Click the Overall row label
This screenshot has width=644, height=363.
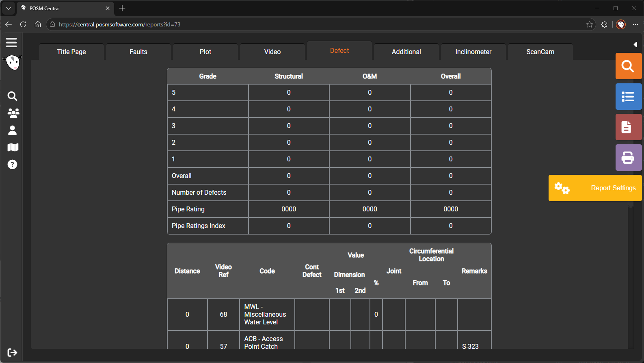click(182, 176)
